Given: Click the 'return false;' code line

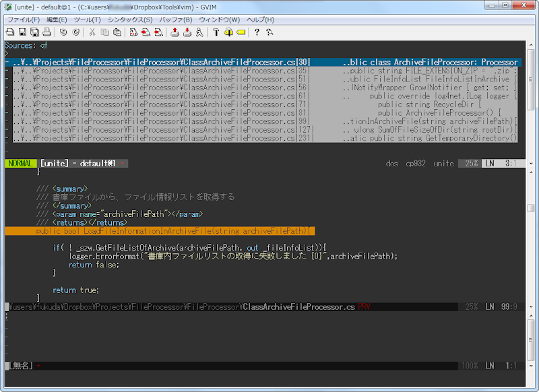Looking at the screenshot, I should tap(94, 265).
